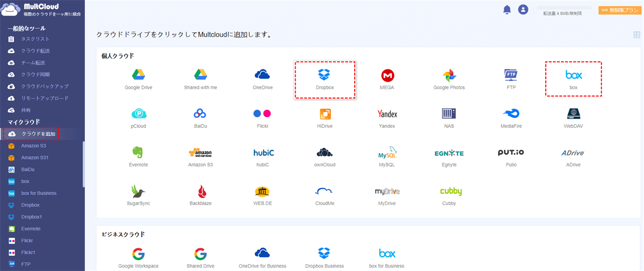Open the user account avatar
The height and width of the screenshot is (271, 644).
pyautogui.click(x=523, y=9)
